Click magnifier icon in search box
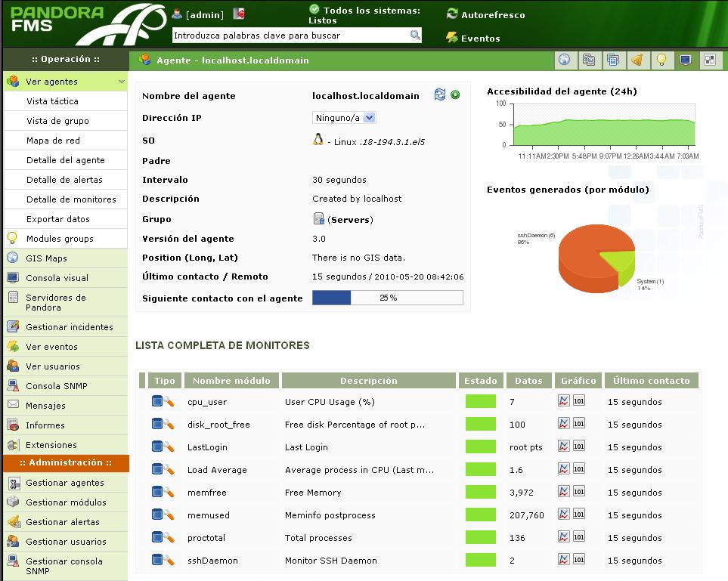Image resolution: width=728 pixels, height=581 pixels. 415,35
